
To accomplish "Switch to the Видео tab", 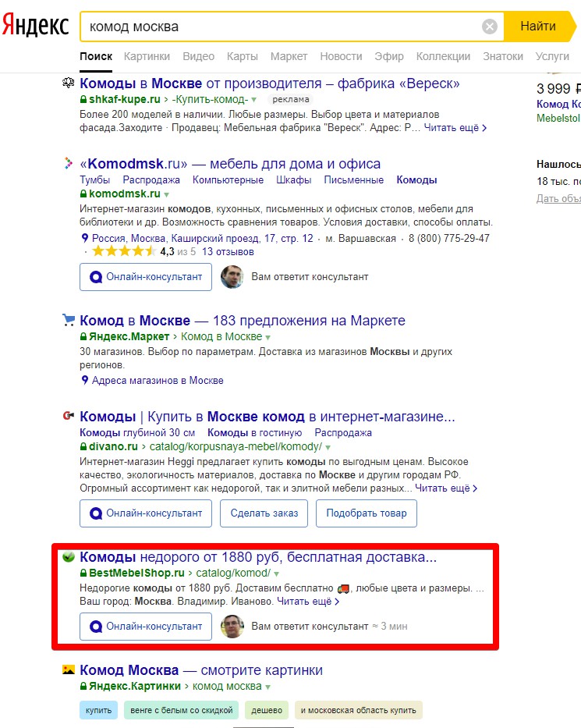I will 198,56.
